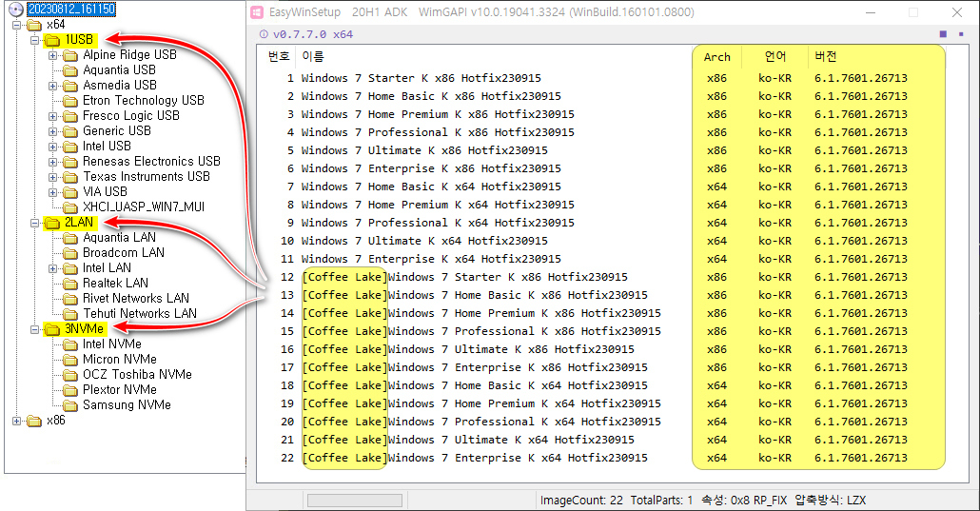Image resolution: width=980 pixels, height=511 pixels.
Task: Collapse the 3NVMe tree node
Action: click(35, 329)
